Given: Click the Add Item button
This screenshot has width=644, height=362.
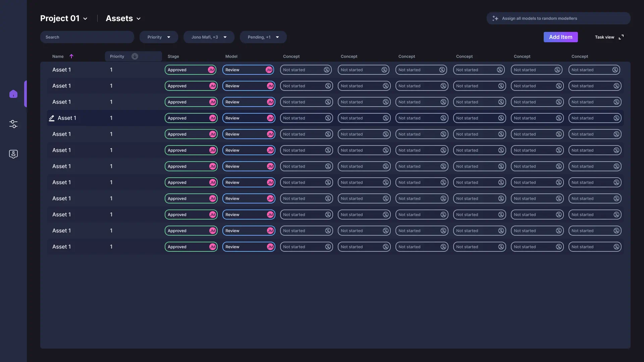Looking at the screenshot, I should 560,37.
